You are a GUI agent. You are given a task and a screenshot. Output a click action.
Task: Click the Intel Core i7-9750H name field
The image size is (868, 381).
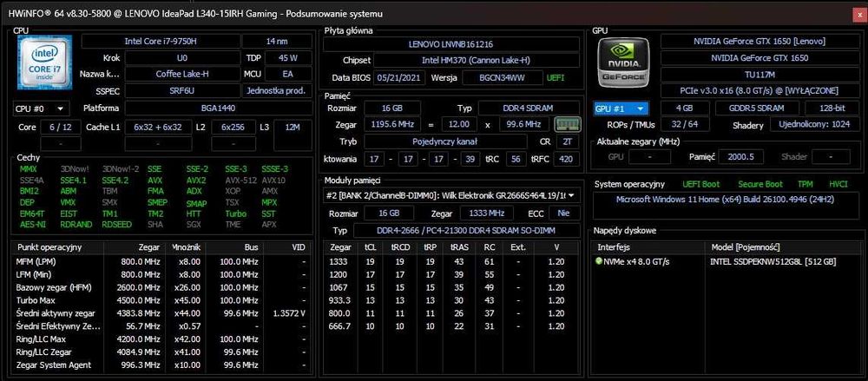(161, 42)
